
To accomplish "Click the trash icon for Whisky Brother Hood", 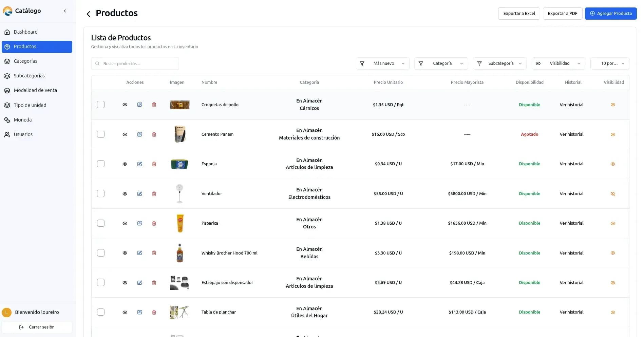I will (x=154, y=253).
